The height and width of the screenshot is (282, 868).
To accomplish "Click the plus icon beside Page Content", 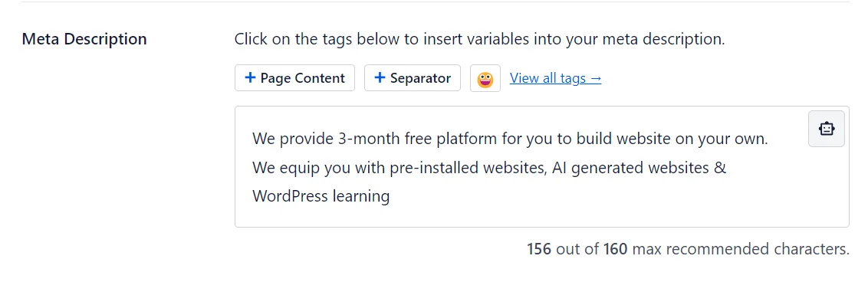I will 250,78.
